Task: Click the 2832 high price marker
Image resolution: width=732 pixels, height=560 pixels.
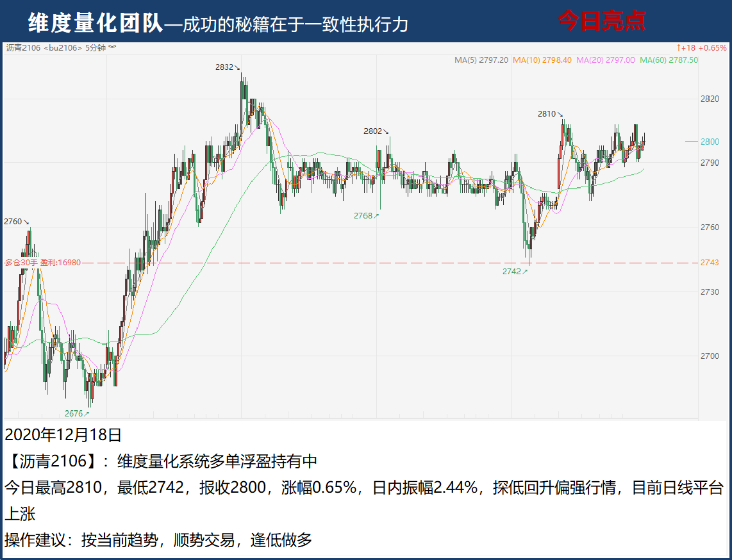Action: click(x=228, y=67)
